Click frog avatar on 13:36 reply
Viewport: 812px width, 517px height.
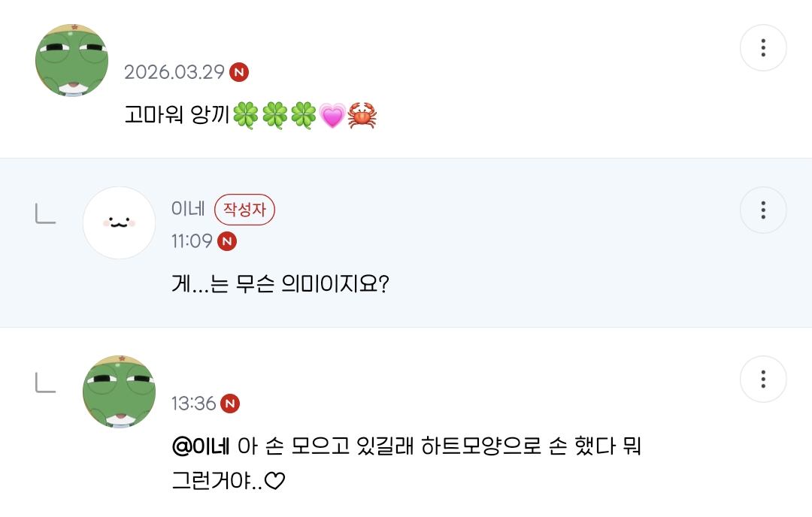[119, 392]
